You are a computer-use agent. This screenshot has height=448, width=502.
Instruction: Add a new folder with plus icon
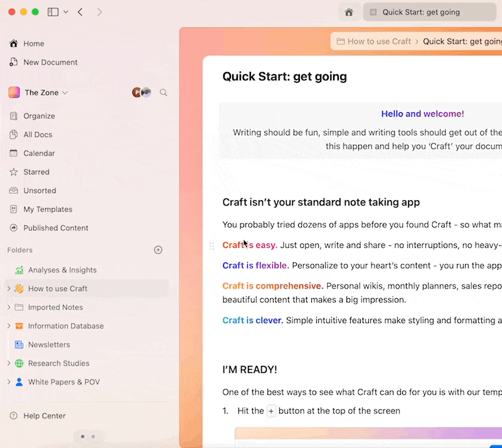pos(158,250)
